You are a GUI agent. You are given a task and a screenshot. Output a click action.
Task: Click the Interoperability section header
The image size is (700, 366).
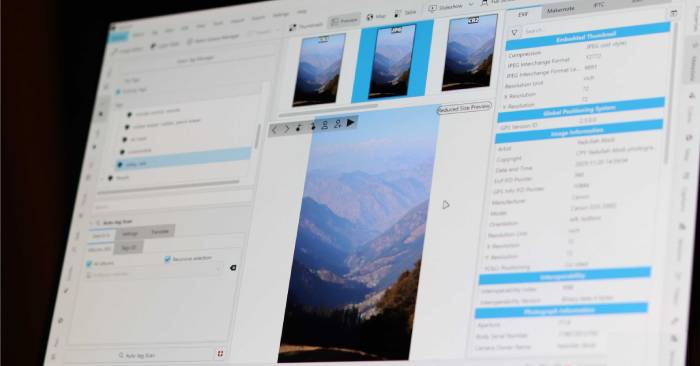click(565, 276)
